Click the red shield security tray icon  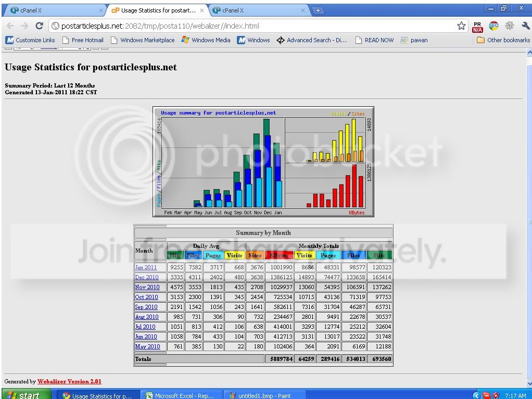[x=496, y=395]
